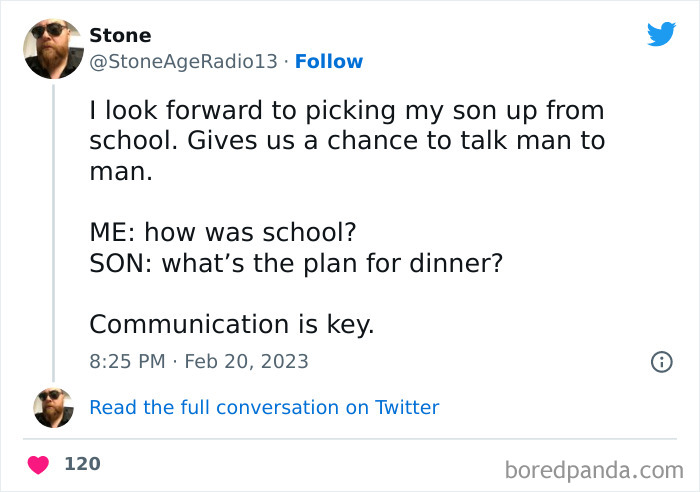Click the 8:25 PM timestamp
The width and height of the screenshot is (700, 492).
[128, 361]
